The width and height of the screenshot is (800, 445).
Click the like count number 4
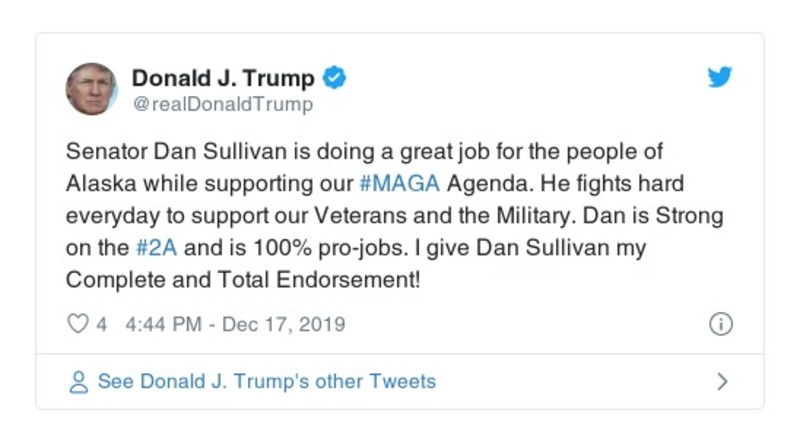point(101,324)
